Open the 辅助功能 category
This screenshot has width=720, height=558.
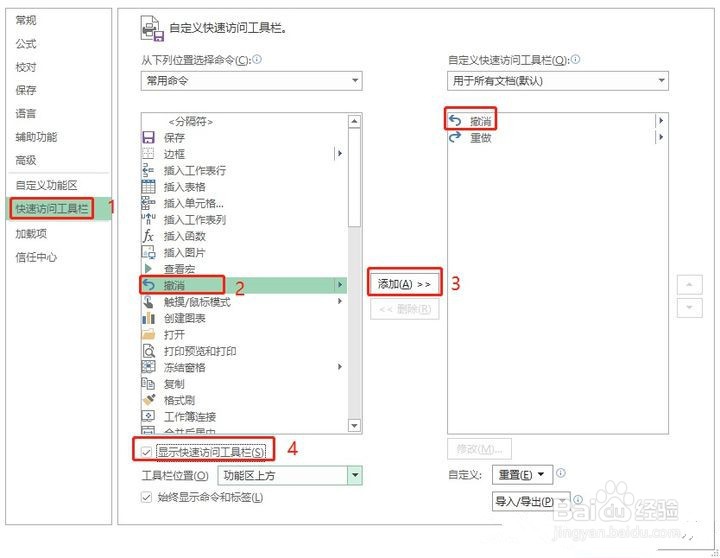36,136
